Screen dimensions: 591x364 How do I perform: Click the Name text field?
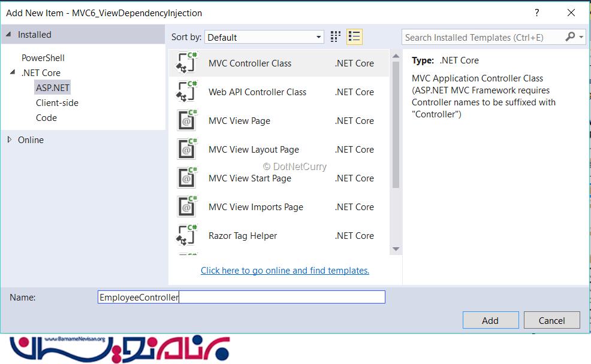(x=241, y=297)
